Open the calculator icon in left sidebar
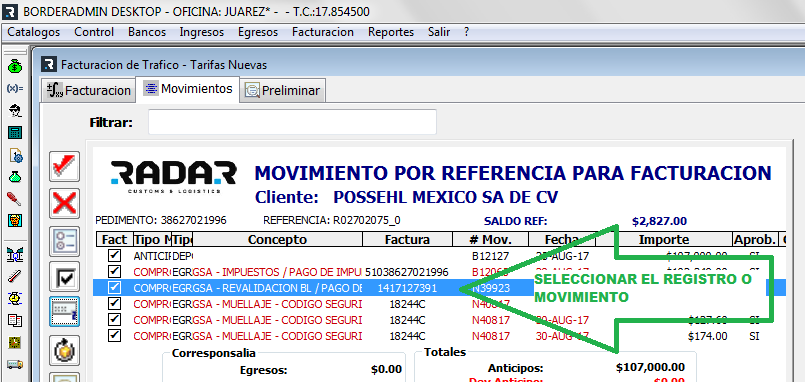805x382 pixels. coord(15,132)
